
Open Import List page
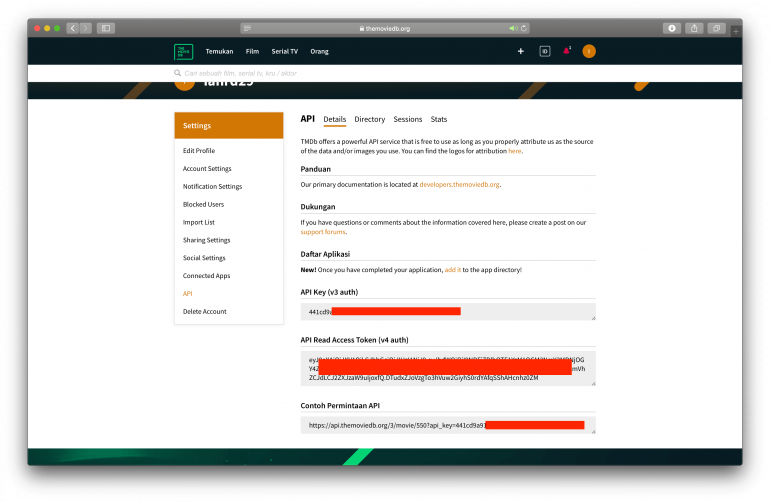click(199, 223)
